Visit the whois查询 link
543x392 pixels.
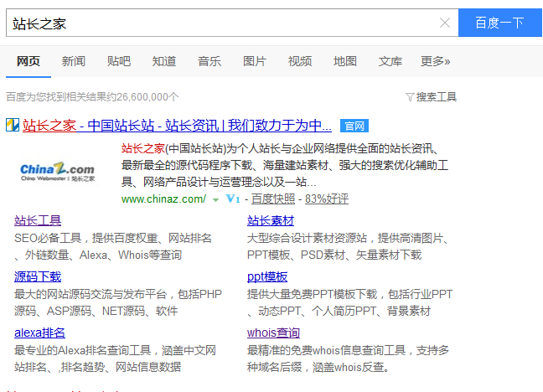tap(273, 333)
